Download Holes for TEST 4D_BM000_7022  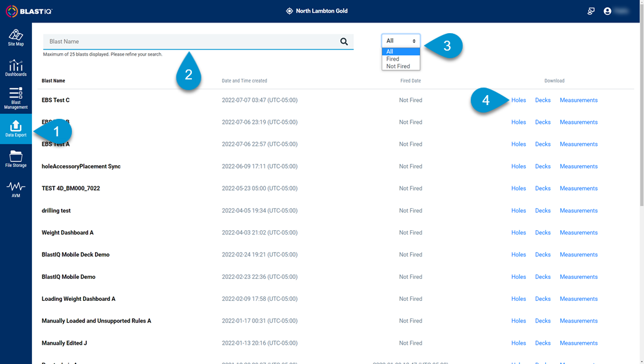coord(518,189)
